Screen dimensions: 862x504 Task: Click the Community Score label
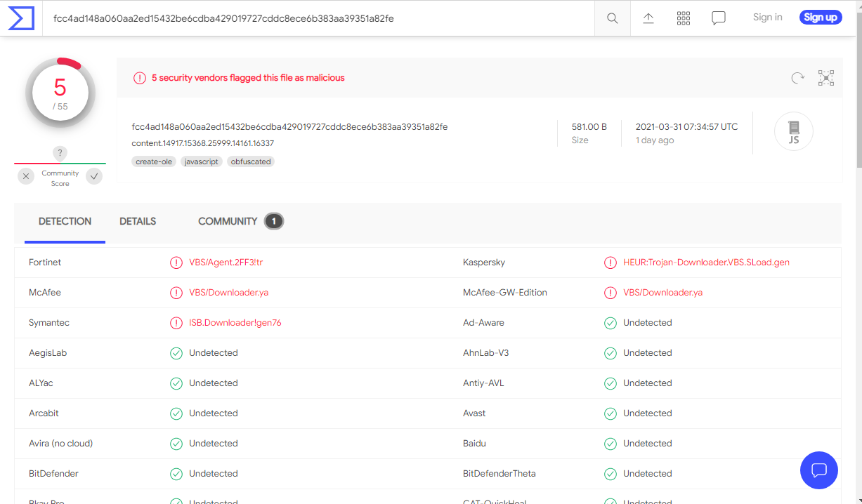pyautogui.click(x=60, y=178)
